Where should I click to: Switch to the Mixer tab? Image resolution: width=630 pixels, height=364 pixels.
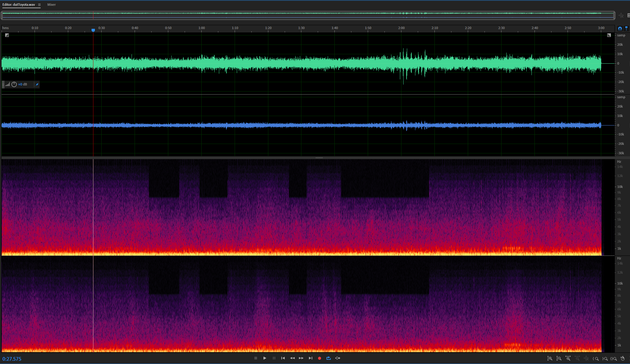coord(52,5)
